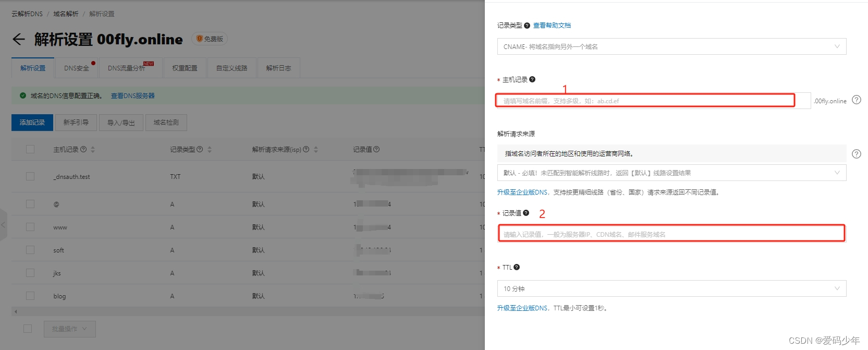
Task: Check the _dnsauth.test record checkbox
Action: coord(30,176)
